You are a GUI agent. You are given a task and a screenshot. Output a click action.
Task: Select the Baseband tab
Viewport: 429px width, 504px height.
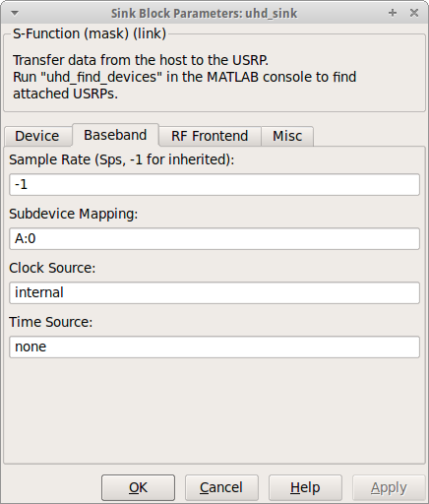(115, 135)
